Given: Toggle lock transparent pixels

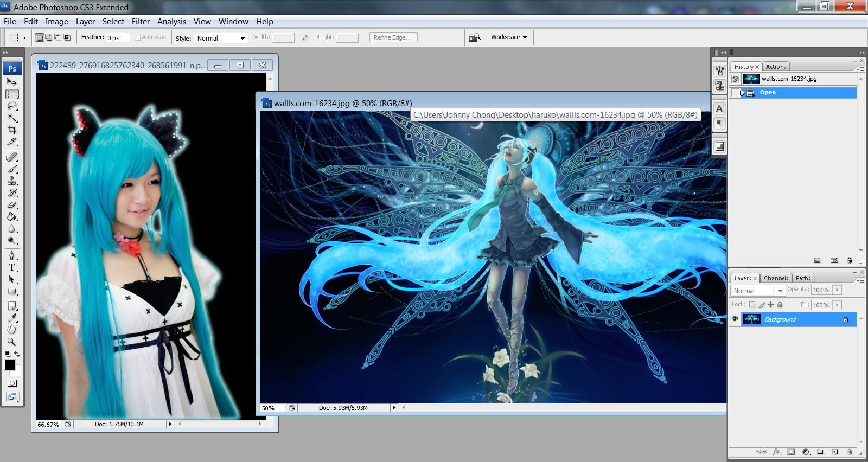Looking at the screenshot, I should coord(752,305).
